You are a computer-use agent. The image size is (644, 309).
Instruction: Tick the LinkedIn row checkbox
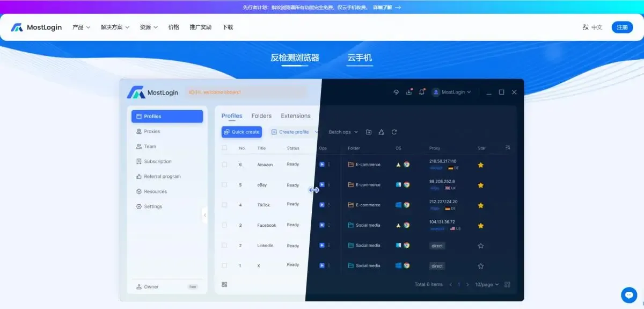click(x=224, y=245)
